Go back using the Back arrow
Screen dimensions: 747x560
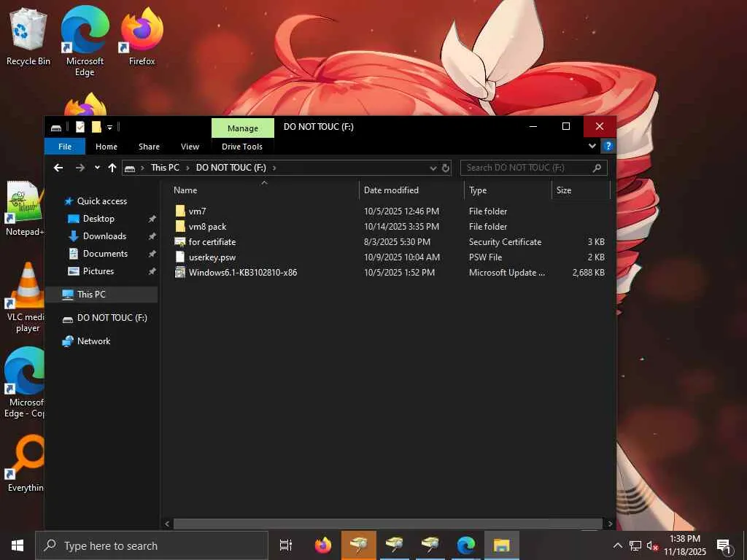[x=58, y=168]
